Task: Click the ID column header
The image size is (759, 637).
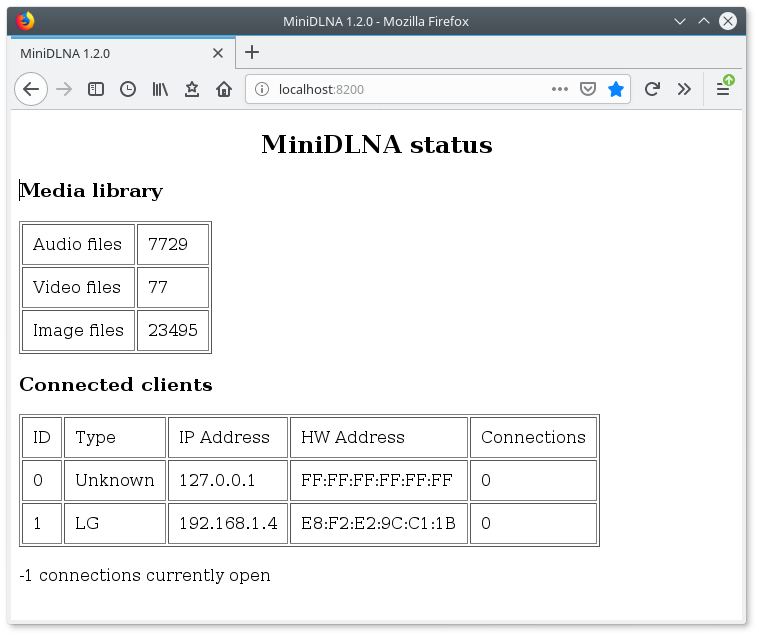Action: click(x=42, y=438)
